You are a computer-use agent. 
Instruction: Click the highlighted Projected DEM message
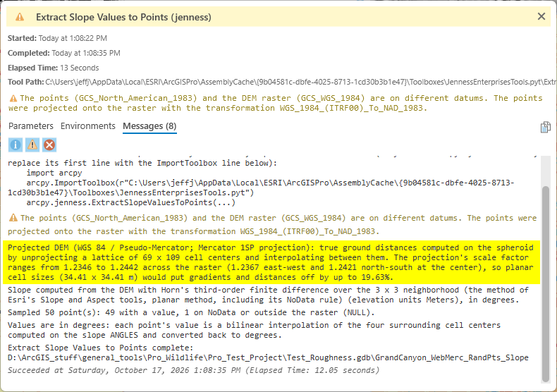point(271,262)
